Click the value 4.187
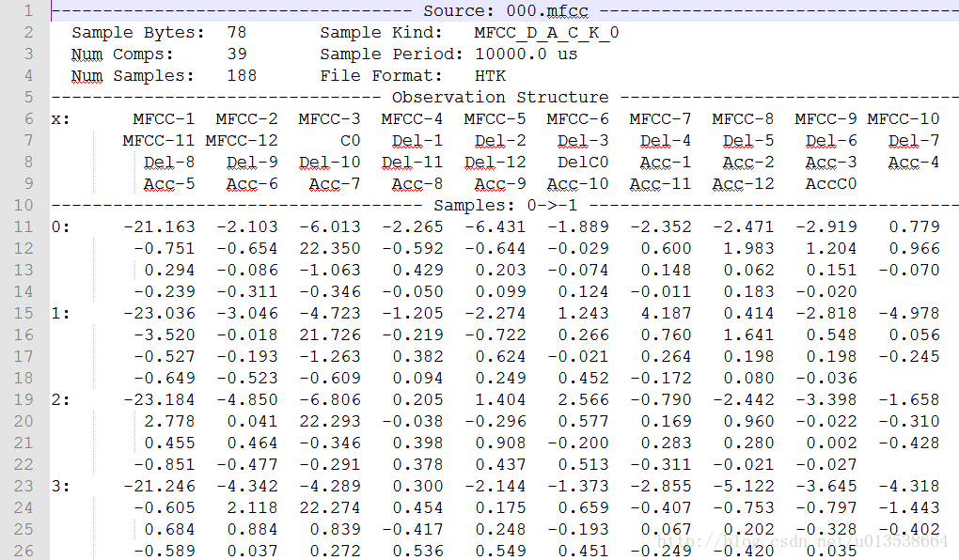 (666, 314)
